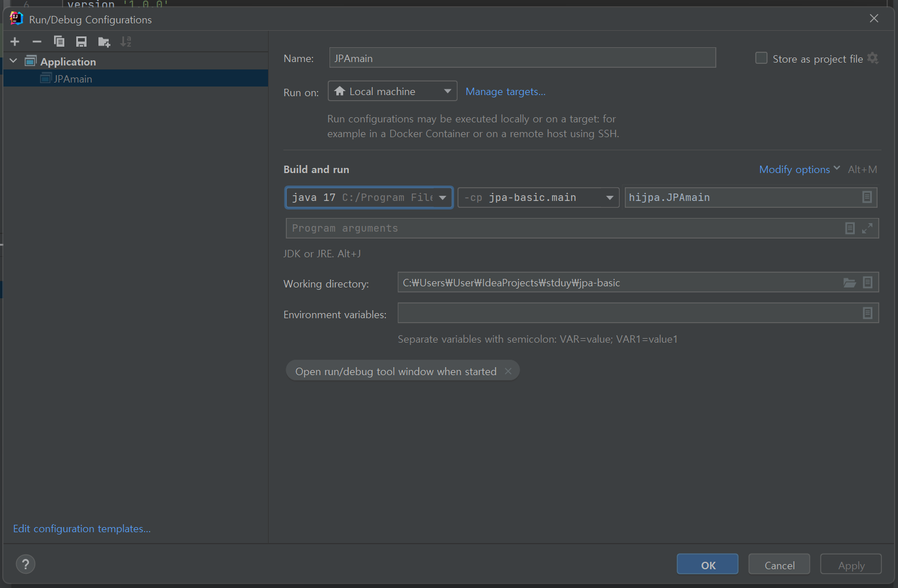Click the Cancel button
This screenshot has height=588, width=898.
[779, 564]
